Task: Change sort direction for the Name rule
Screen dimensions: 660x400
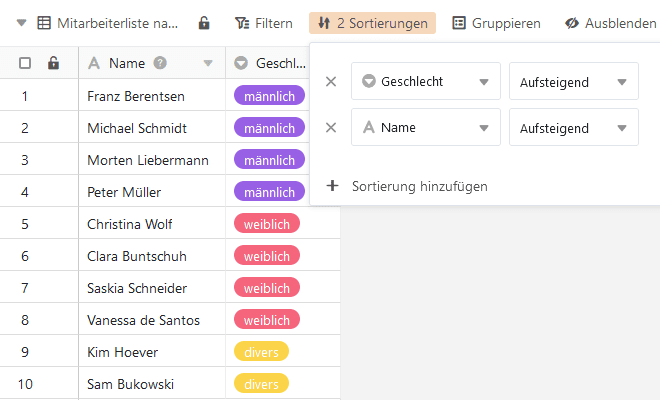Action: tap(573, 128)
